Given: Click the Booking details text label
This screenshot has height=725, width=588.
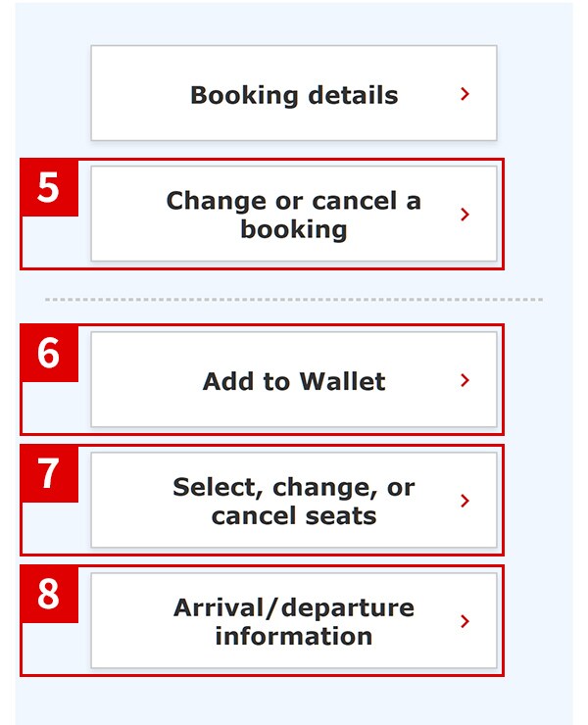Looking at the screenshot, I should tap(294, 96).
